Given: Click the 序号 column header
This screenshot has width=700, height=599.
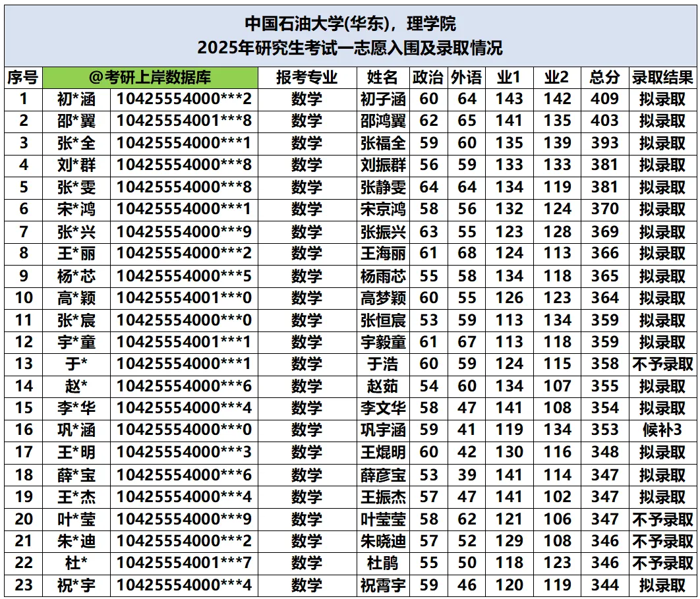Looking at the screenshot, I should click(x=23, y=78).
